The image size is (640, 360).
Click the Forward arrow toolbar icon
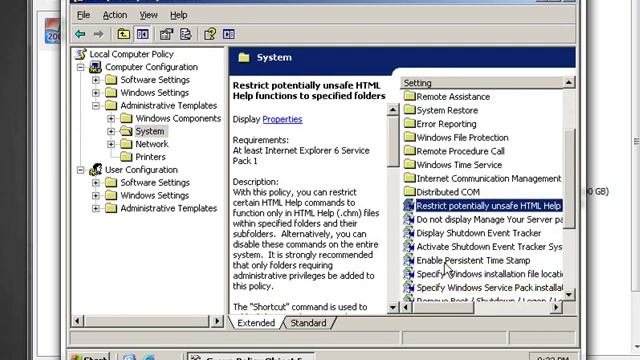click(x=98, y=34)
